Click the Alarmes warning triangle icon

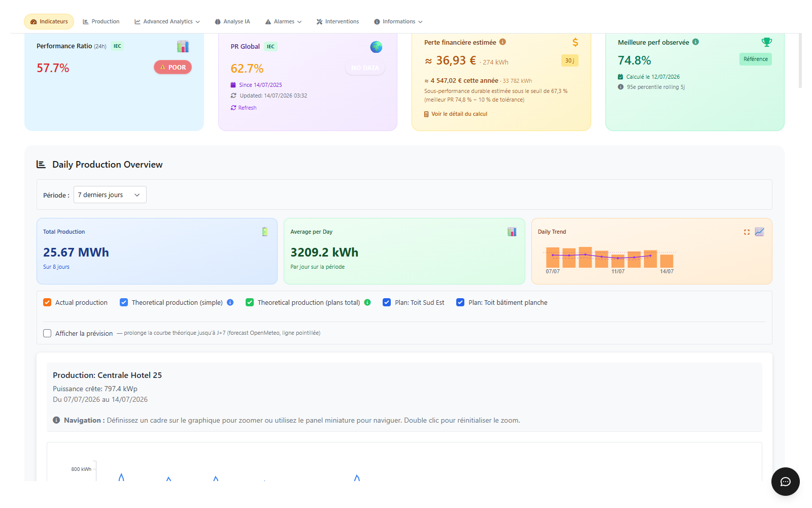tap(268, 22)
